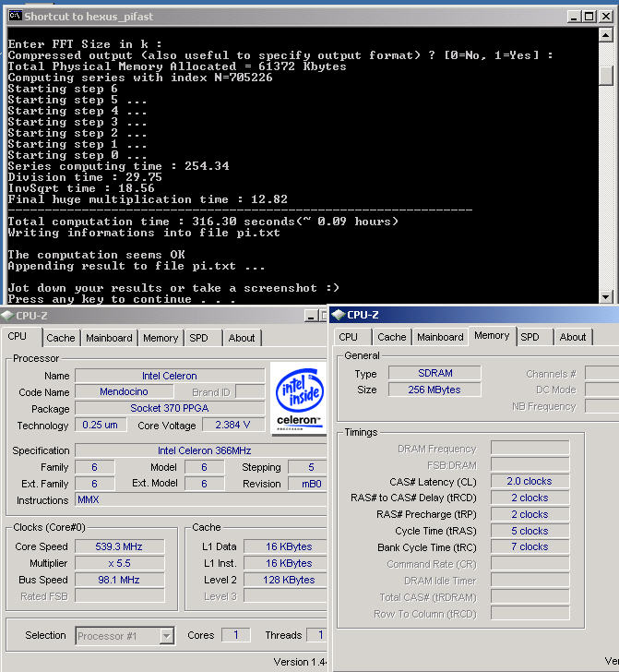The image size is (619, 672).
Task: Click the L1 Inst. value 16 KBytes
Action: 286,563
